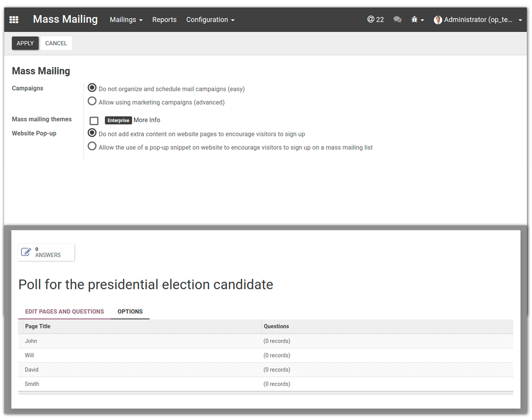Click the Administrator avatar picture
Image resolution: width=532 pixels, height=420 pixels.
coord(438,20)
